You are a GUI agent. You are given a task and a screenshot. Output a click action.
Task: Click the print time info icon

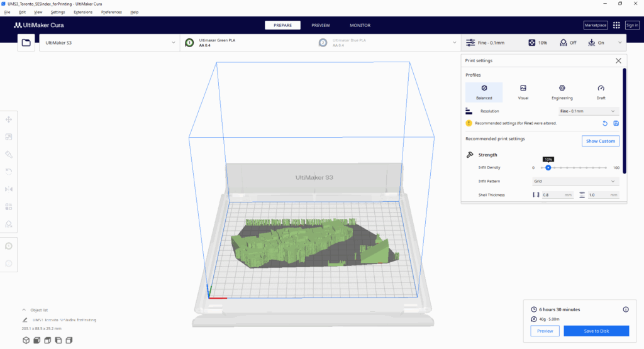625,309
